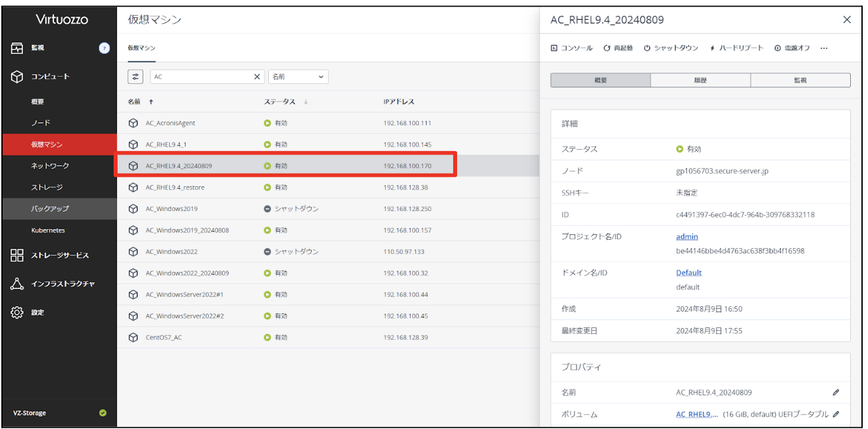
Task: Edit the VM name pencil icon
Action: 836,392
